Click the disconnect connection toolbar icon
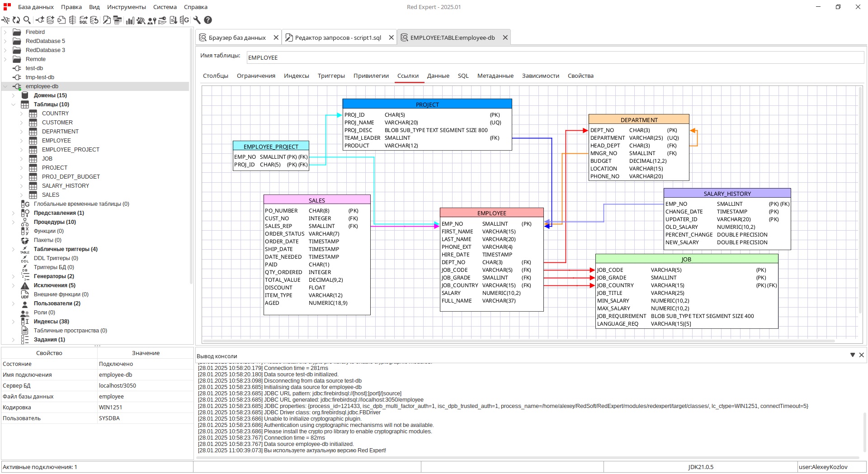Screen dimensions: 868x474 coord(5,20)
